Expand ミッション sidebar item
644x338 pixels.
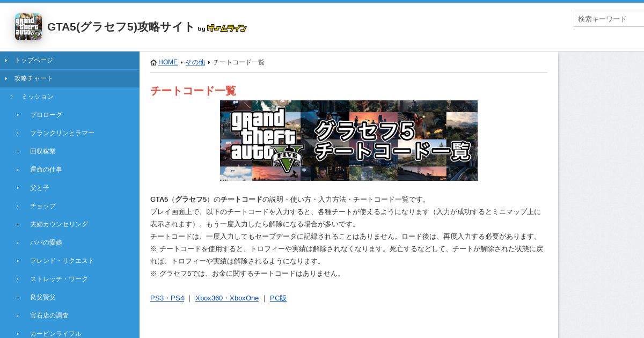pyautogui.click(x=70, y=97)
